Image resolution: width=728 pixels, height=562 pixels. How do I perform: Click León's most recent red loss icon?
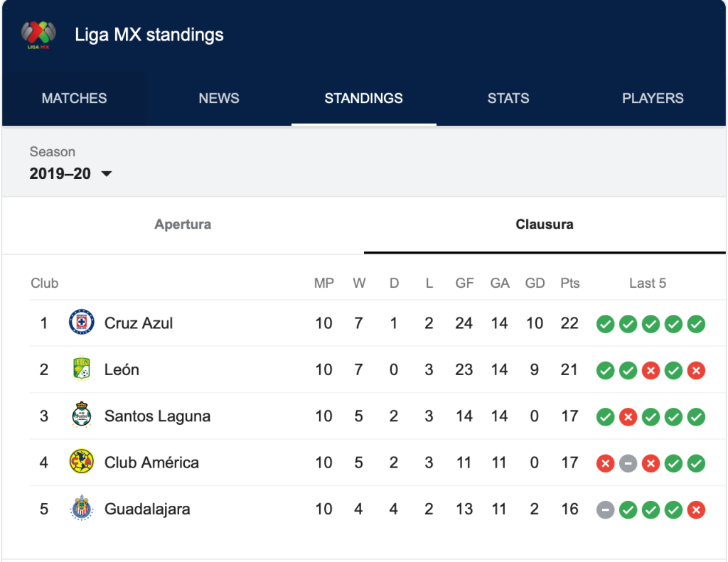click(x=696, y=370)
